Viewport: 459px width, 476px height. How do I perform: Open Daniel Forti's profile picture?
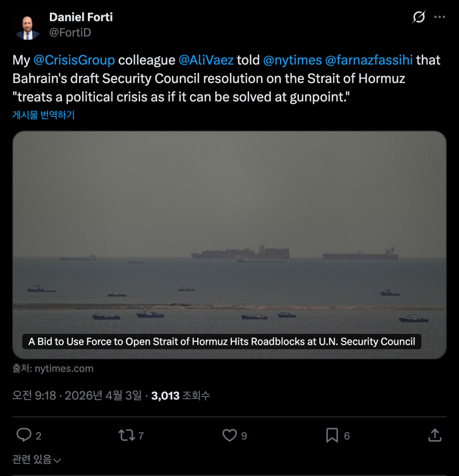pos(28,26)
